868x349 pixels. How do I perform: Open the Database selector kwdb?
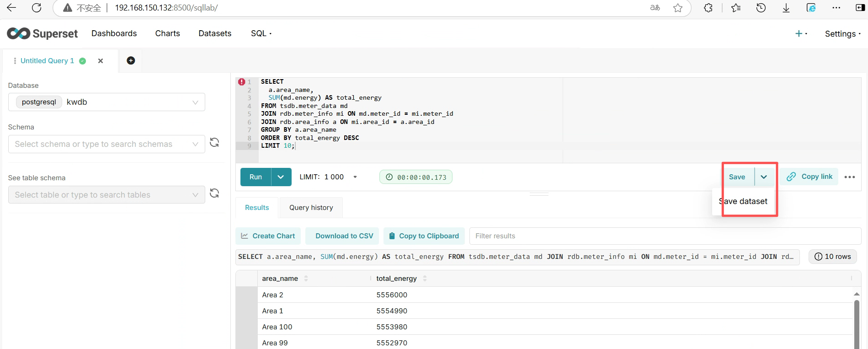click(107, 102)
